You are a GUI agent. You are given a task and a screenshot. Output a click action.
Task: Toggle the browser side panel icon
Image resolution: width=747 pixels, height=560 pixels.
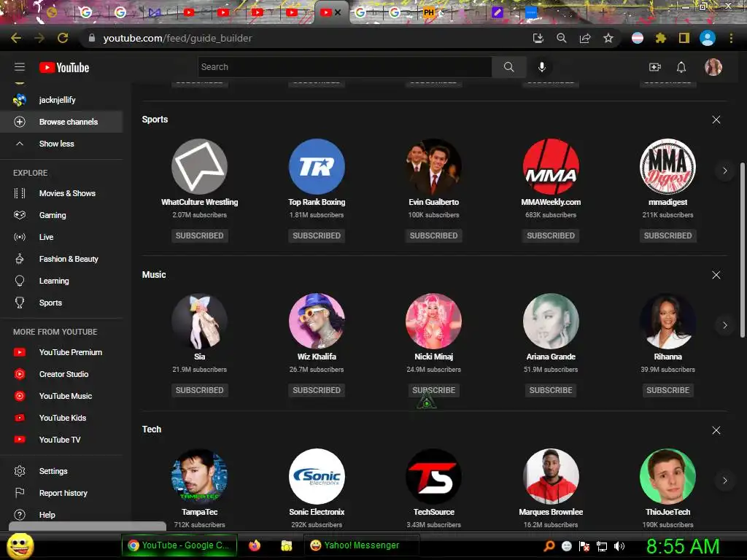pyautogui.click(x=684, y=38)
